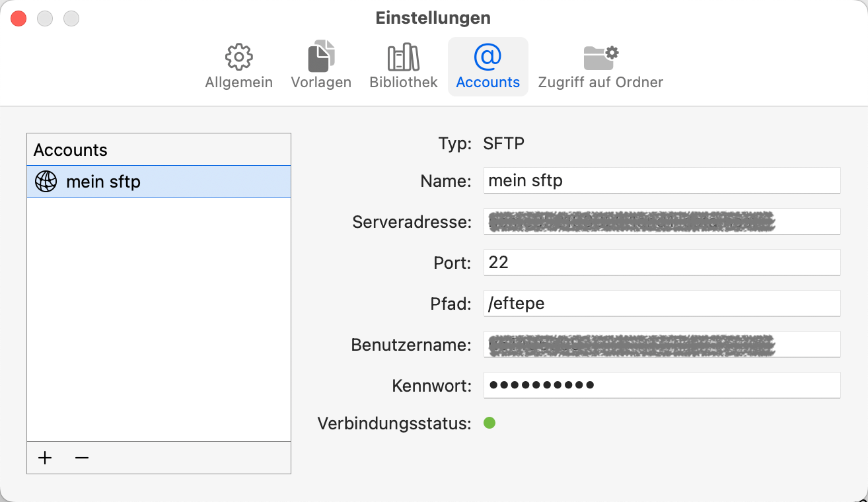868x502 pixels.
Task: Remove the account with the minus button
Action: pos(81,457)
